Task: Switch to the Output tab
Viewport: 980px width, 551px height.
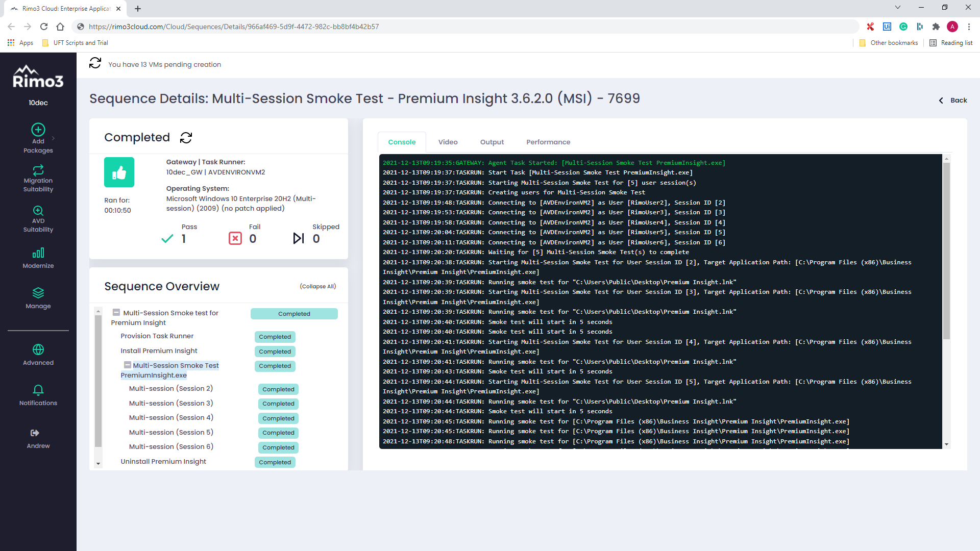Action: [492, 142]
